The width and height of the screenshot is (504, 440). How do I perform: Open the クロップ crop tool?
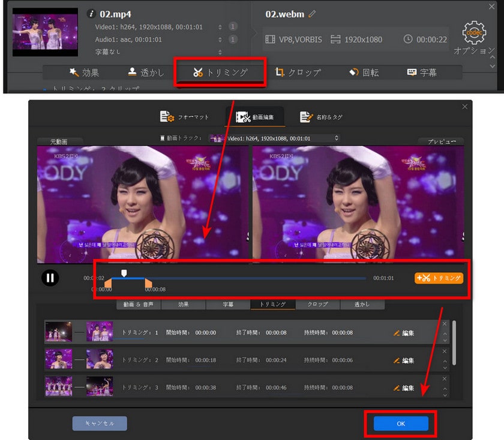pyautogui.click(x=298, y=73)
